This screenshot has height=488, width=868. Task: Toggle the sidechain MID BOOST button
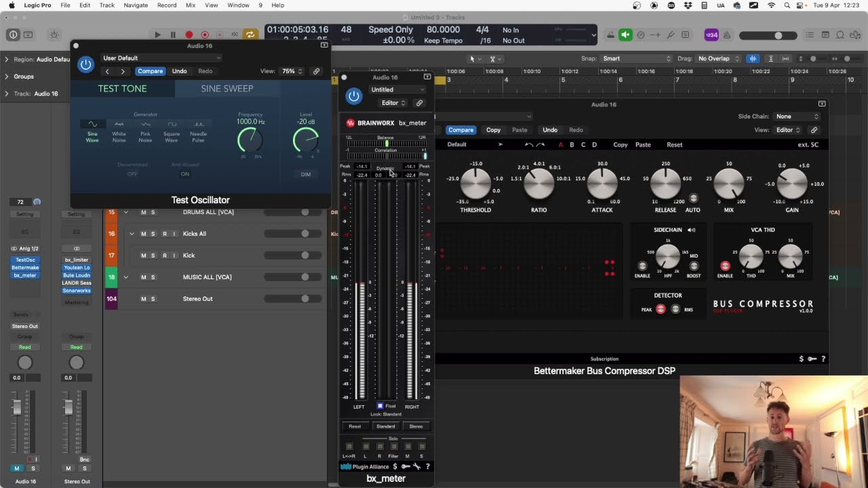click(x=694, y=266)
